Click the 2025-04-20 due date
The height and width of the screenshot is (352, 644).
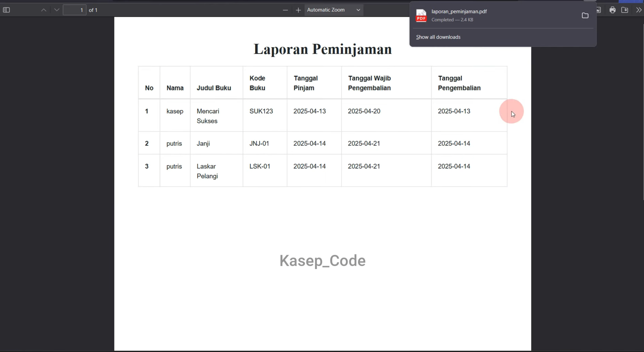(364, 111)
